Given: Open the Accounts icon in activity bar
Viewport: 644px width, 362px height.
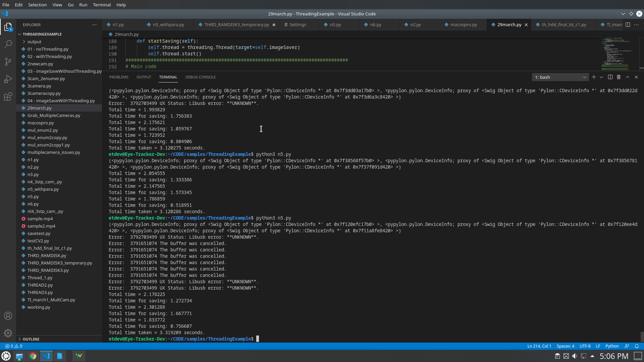Looking at the screenshot, I should 8,315.
